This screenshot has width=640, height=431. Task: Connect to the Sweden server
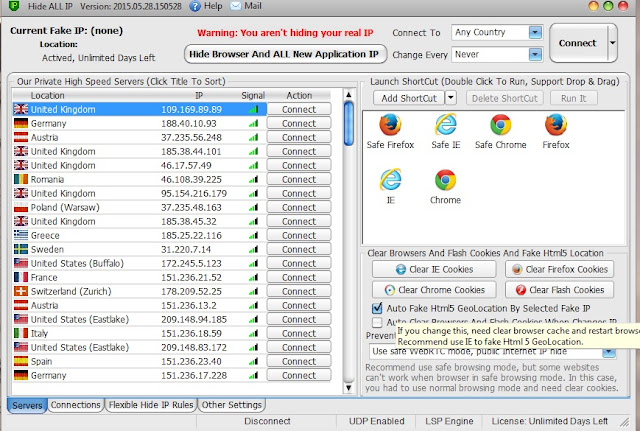point(299,249)
